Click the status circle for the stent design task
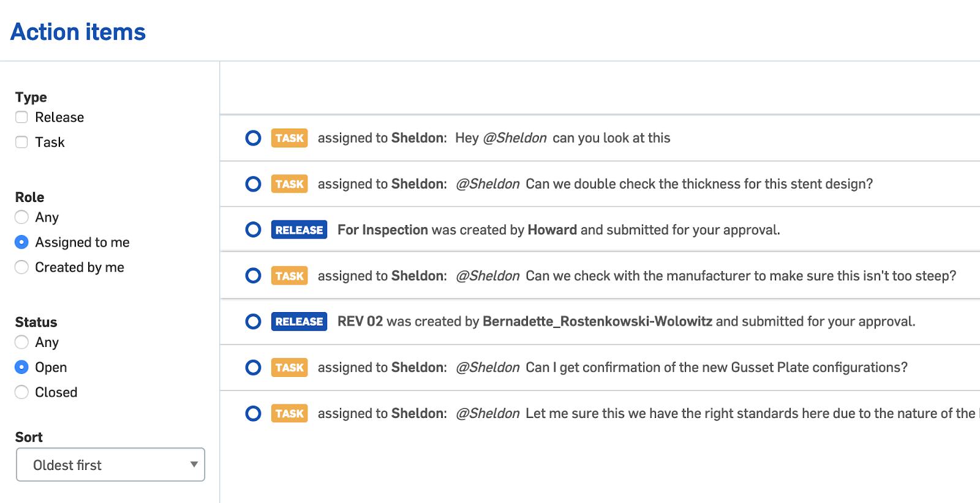 pyautogui.click(x=253, y=184)
